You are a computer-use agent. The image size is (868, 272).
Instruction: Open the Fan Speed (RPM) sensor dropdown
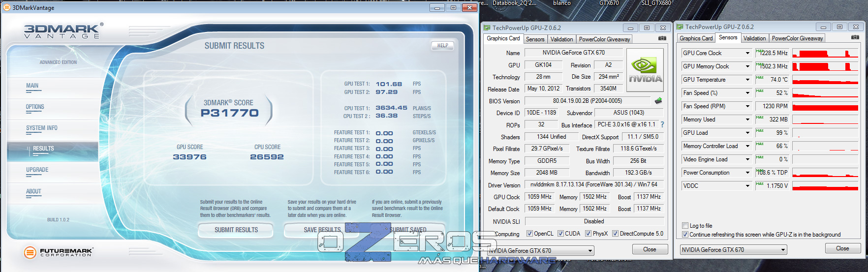pos(747,106)
